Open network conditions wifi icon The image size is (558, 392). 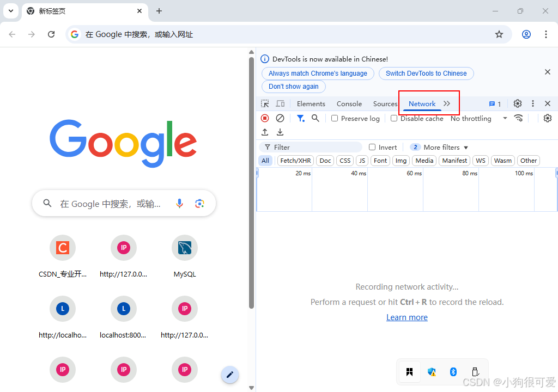click(x=519, y=118)
